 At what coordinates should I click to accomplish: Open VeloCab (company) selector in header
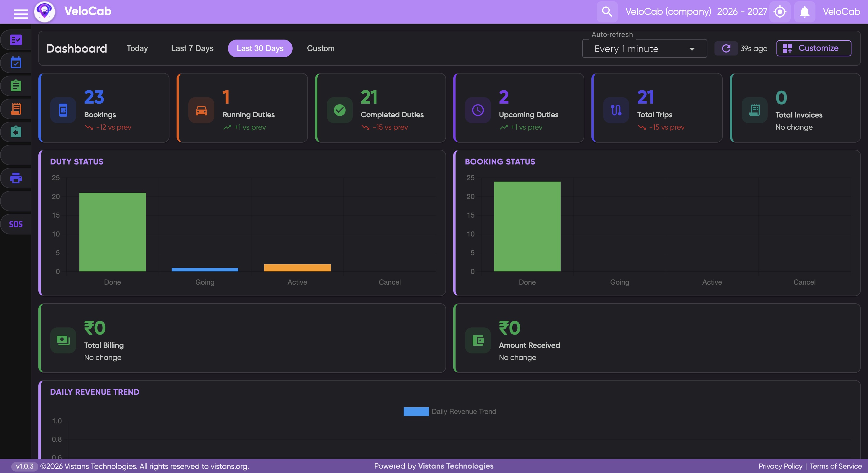(668, 12)
